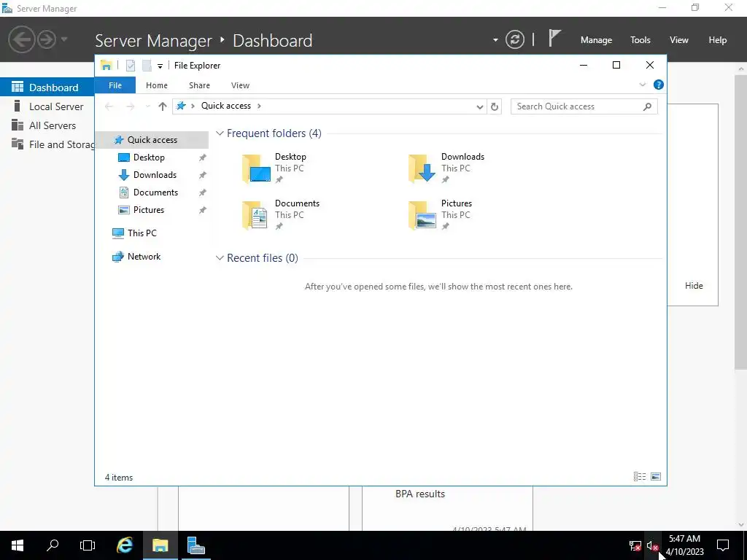Go up one level with the up arrow
Screen dimensions: 747x560
[163, 106]
